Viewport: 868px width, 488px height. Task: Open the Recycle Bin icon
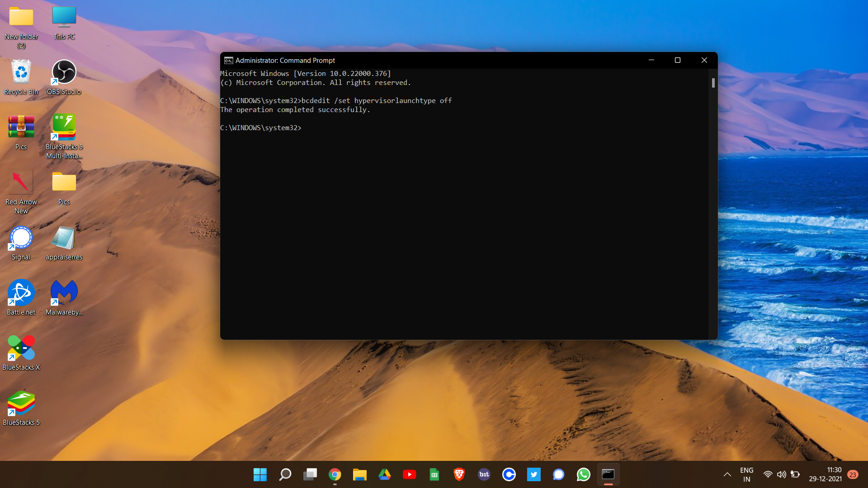tap(21, 72)
